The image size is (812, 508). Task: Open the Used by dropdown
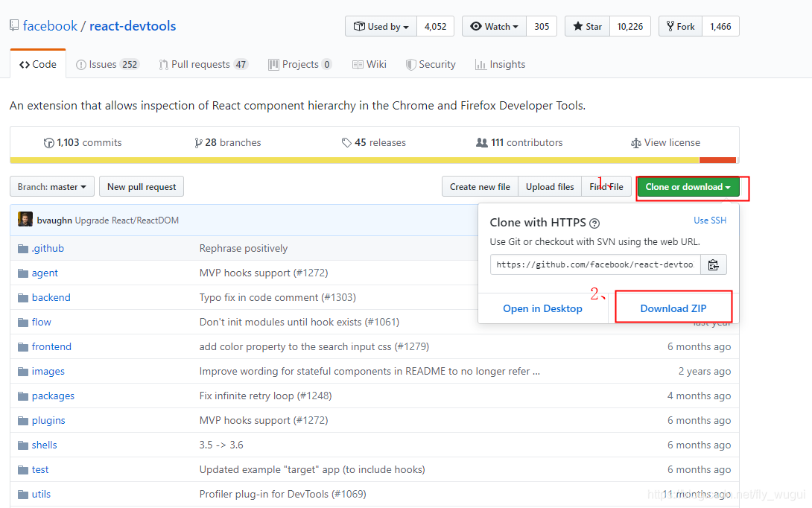381,26
